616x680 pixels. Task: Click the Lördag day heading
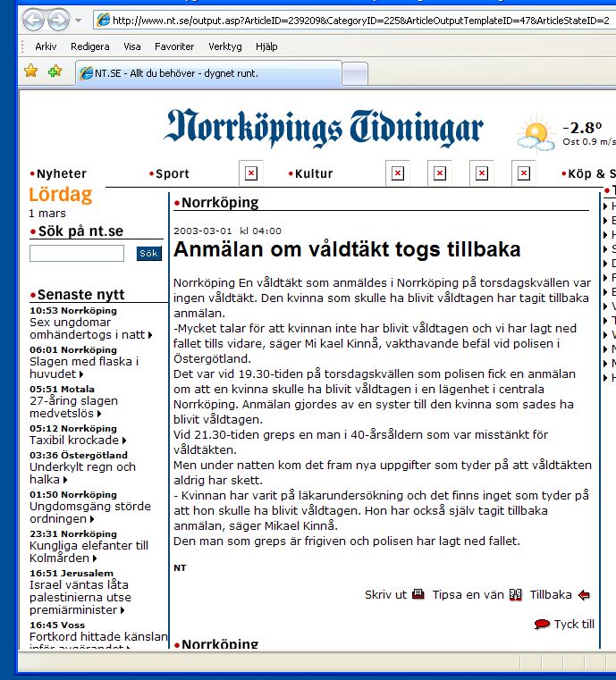click(60, 195)
